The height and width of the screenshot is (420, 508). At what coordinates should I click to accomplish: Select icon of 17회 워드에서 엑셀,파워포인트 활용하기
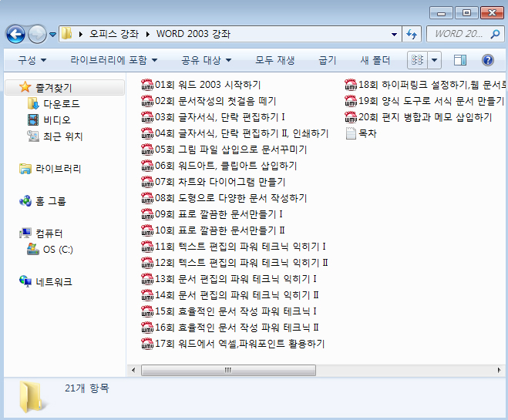point(147,344)
